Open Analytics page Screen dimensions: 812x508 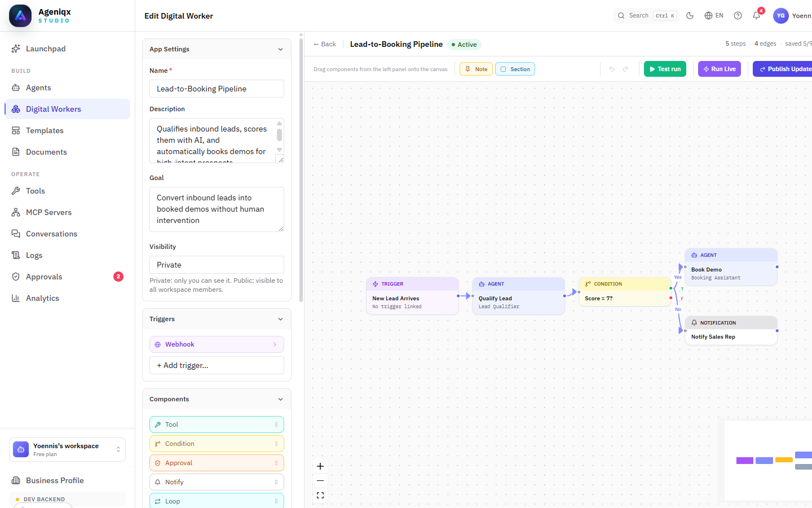tap(67, 298)
